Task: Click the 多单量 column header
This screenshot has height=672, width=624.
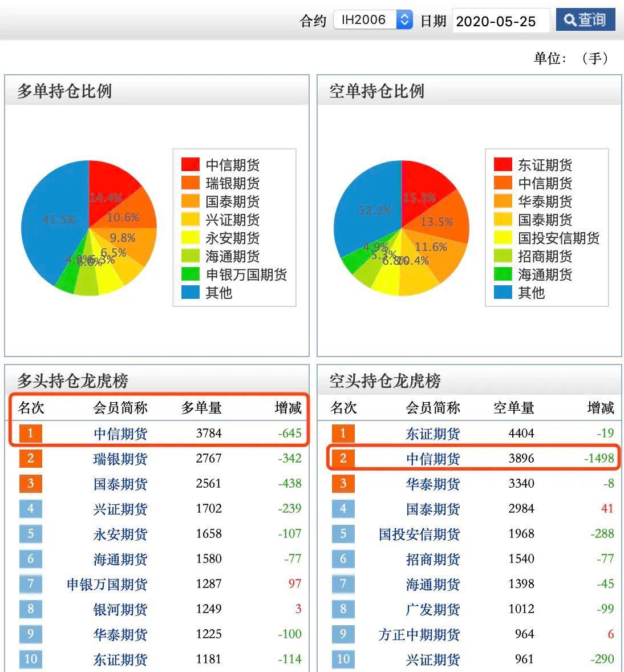Action: tap(201, 407)
